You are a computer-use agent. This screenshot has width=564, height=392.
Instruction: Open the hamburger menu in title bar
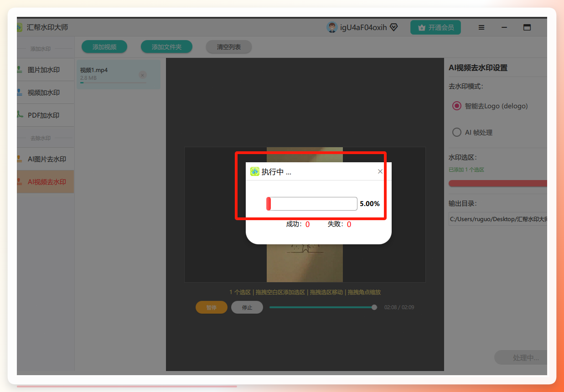tap(481, 27)
